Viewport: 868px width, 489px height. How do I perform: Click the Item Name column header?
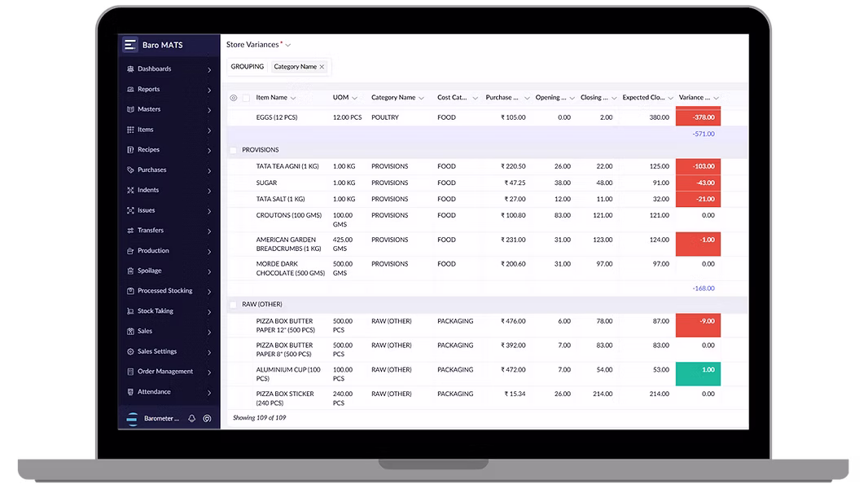coord(271,98)
